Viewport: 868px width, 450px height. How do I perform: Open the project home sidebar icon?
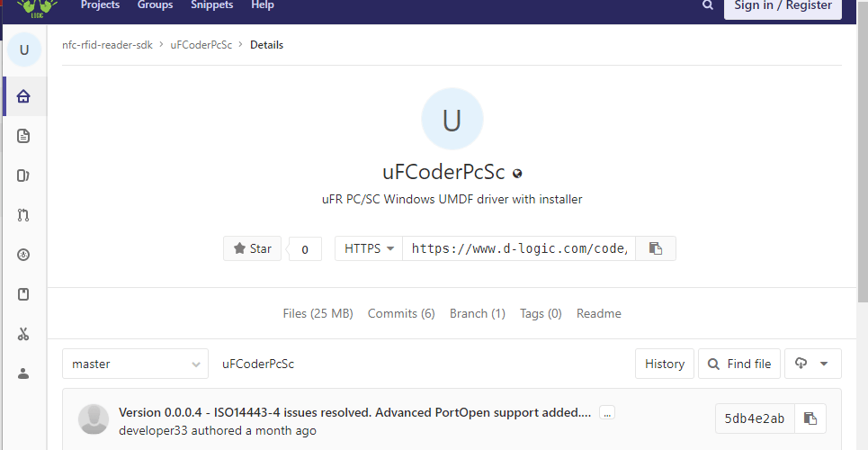(23, 96)
